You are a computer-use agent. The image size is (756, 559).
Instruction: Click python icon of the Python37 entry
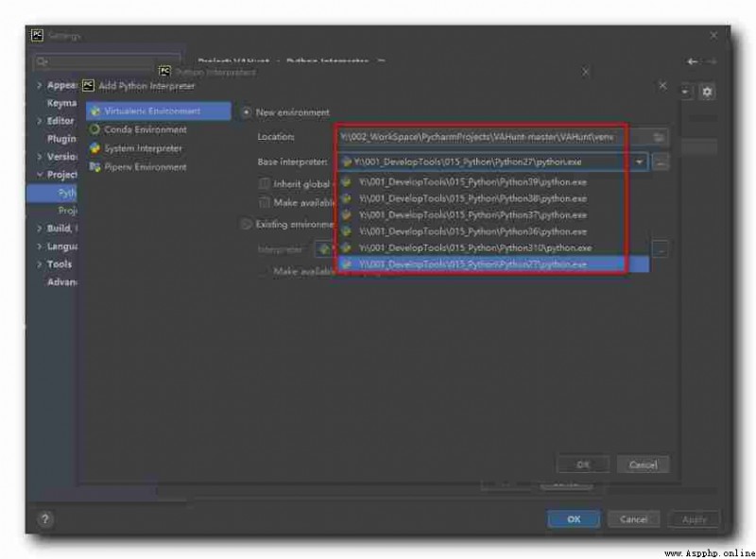[x=346, y=214]
